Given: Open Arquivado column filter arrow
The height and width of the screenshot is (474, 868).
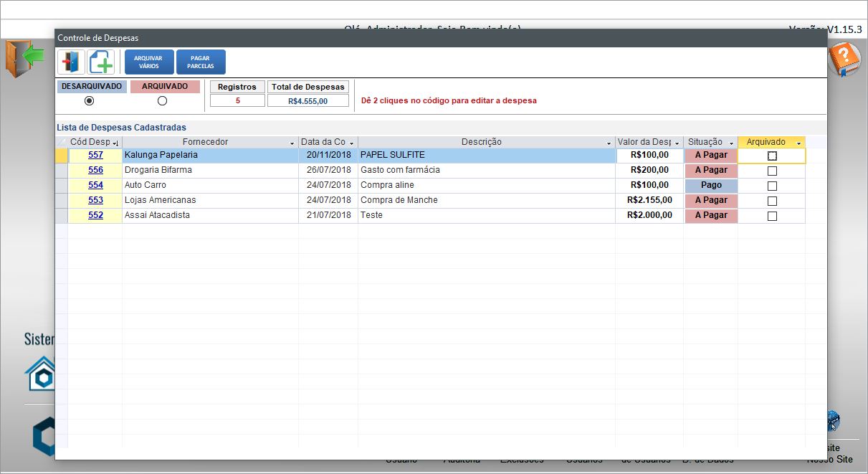Looking at the screenshot, I should point(798,143).
